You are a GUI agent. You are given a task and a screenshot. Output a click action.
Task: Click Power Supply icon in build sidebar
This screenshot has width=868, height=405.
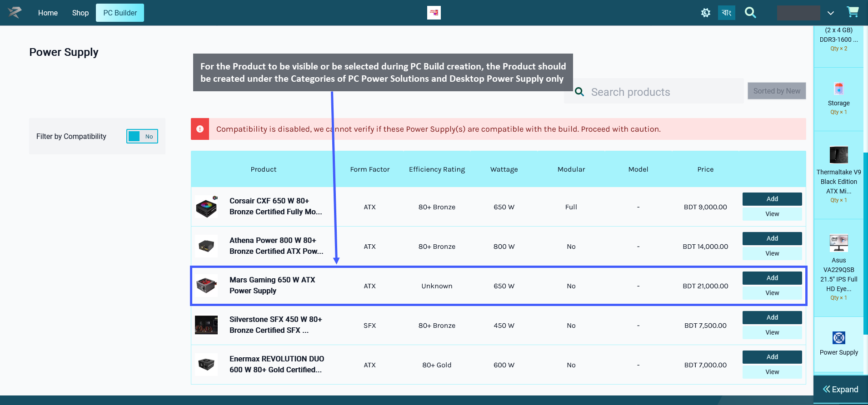[839, 338]
